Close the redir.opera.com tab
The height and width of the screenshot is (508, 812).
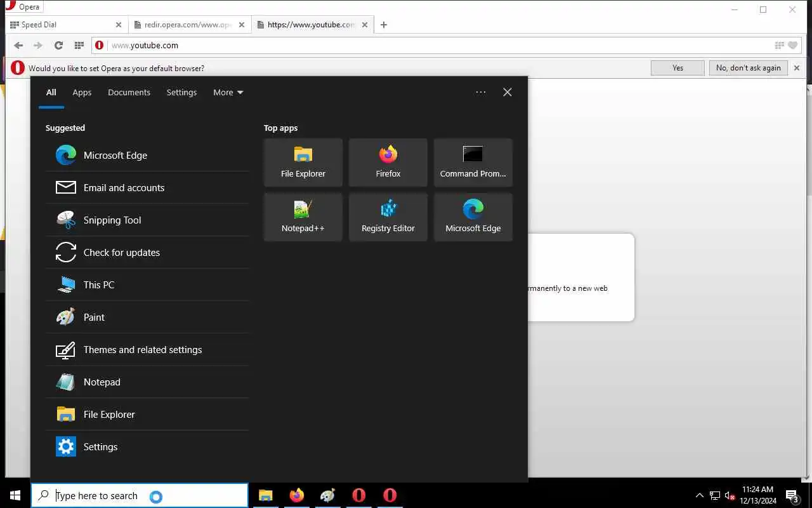[x=242, y=25]
